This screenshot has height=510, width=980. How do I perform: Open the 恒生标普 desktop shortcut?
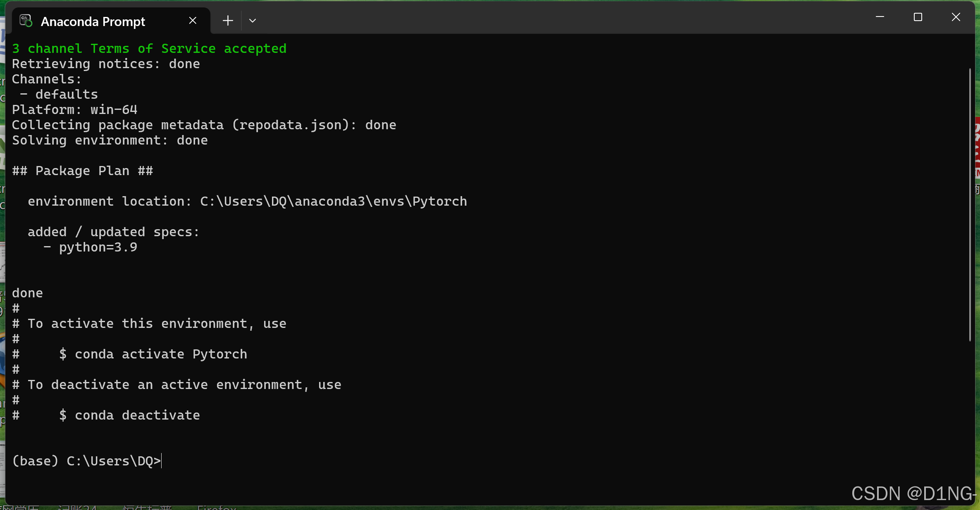[x=146, y=507]
